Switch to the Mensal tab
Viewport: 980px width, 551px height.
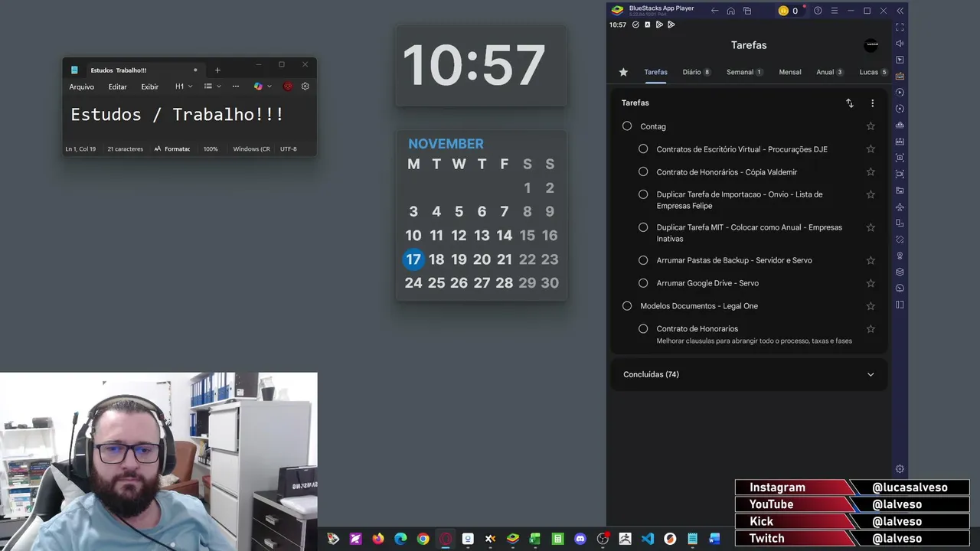coord(790,72)
